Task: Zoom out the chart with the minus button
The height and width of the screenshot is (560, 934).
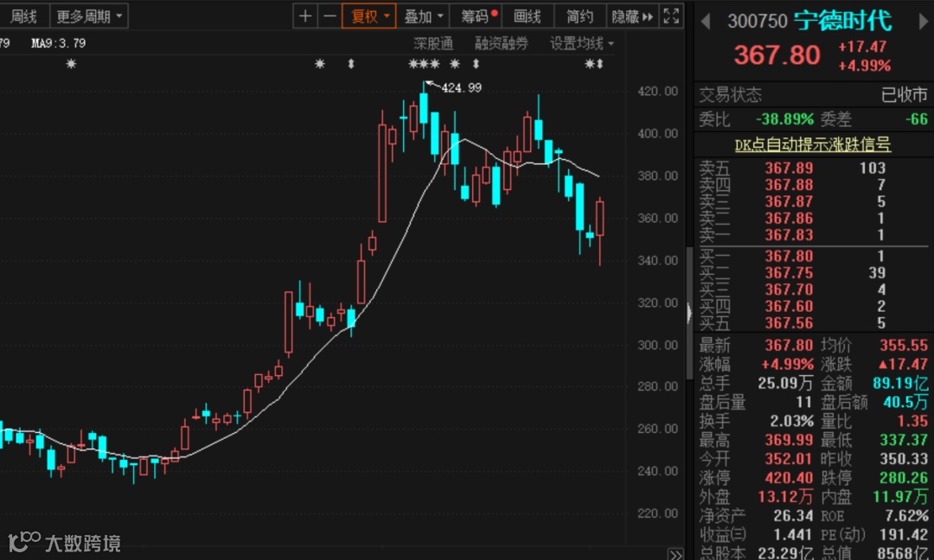Action: click(x=329, y=16)
